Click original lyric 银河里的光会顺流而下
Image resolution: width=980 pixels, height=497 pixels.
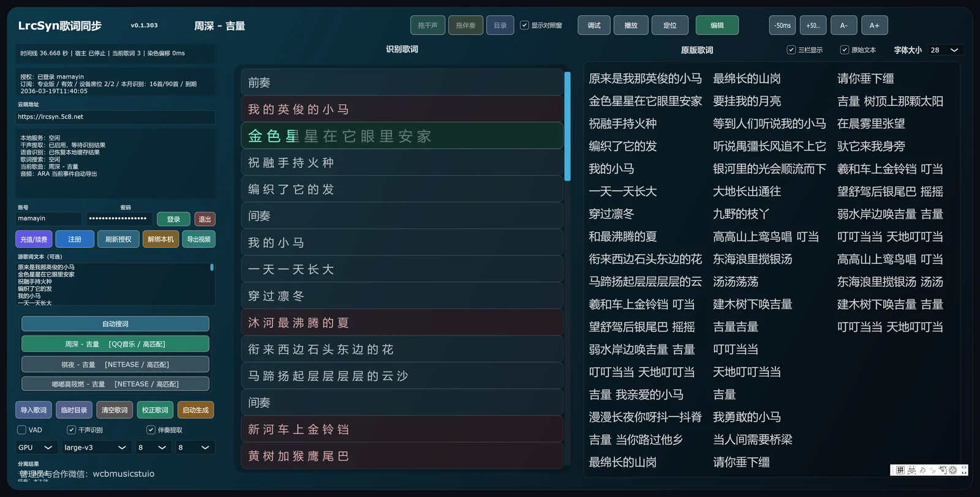point(769,169)
